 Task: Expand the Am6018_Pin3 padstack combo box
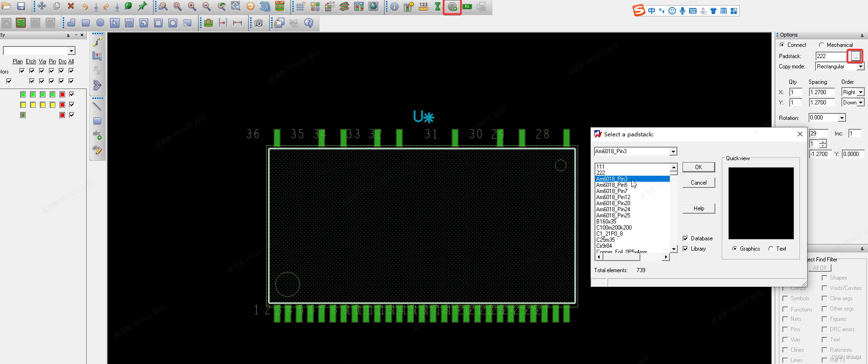pos(673,151)
